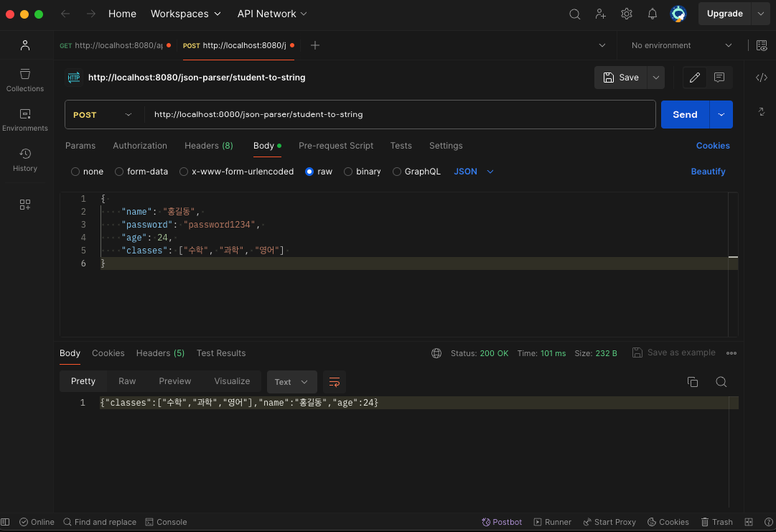Open the comments icon
The width and height of the screenshot is (776, 532).
coord(719,78)
